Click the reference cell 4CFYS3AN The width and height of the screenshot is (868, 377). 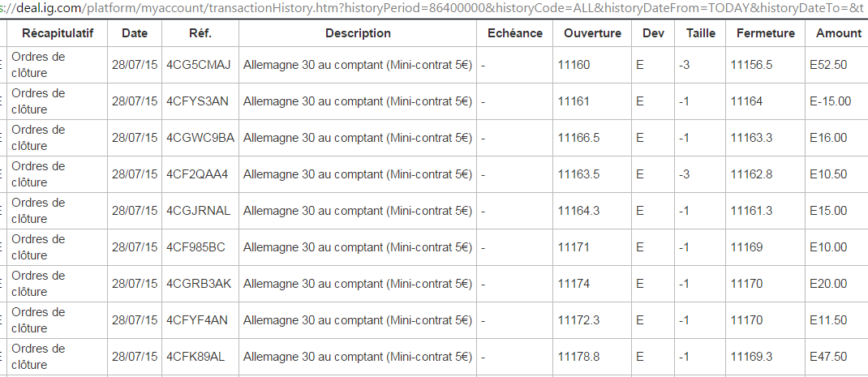[197, 101]
